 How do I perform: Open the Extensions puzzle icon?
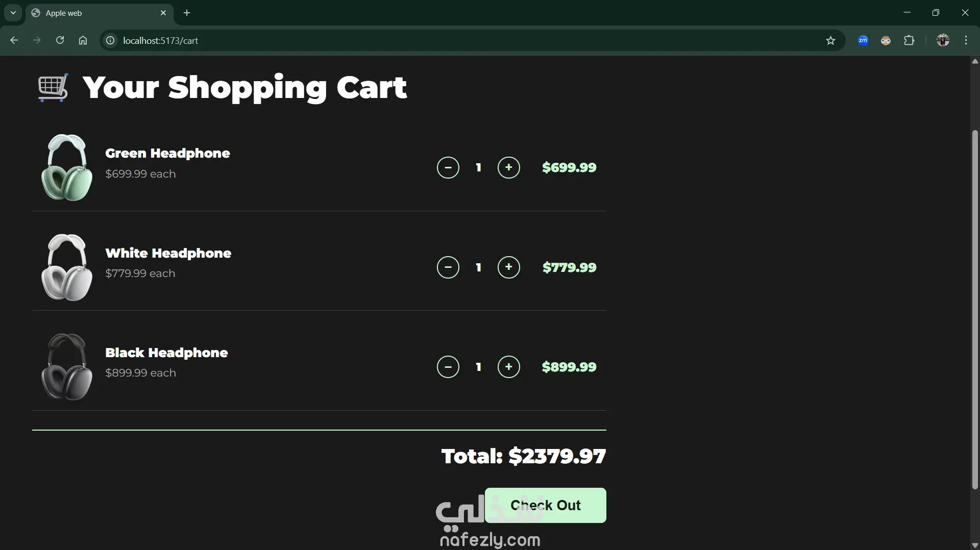click(909, 40)
